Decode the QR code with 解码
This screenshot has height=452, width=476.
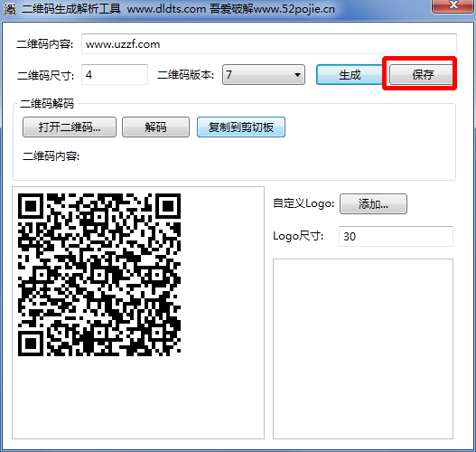point(155,127)
